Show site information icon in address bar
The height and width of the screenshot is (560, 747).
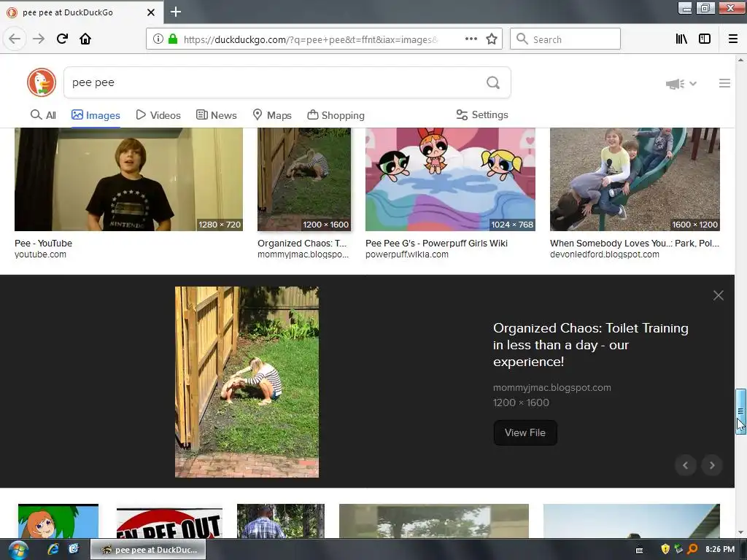[x=158, y=39]
